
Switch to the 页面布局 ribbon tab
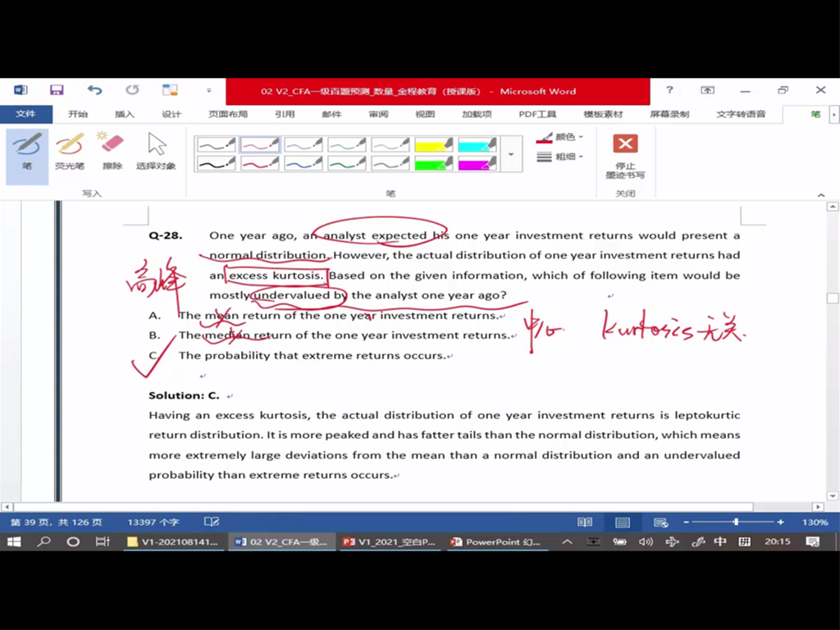pyautogui.click(x=227, y=114)
